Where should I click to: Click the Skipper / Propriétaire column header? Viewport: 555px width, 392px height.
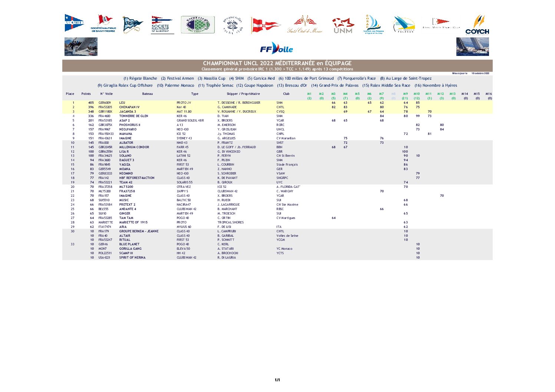[x=243, y=94]
